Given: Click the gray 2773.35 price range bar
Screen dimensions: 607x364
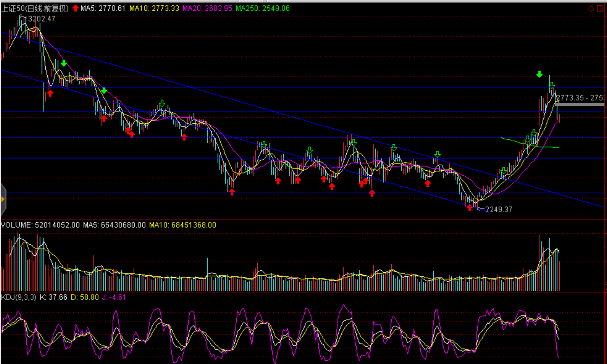Looking at the screenshot, I should coord(580,104).
